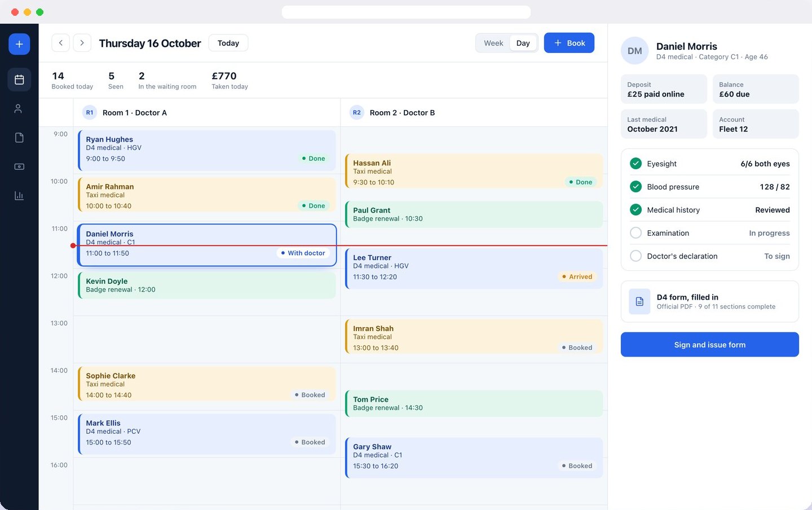Open the patients person icon in sidebar
The height and width of the screenshot is (510, 812).
(19, 109)
